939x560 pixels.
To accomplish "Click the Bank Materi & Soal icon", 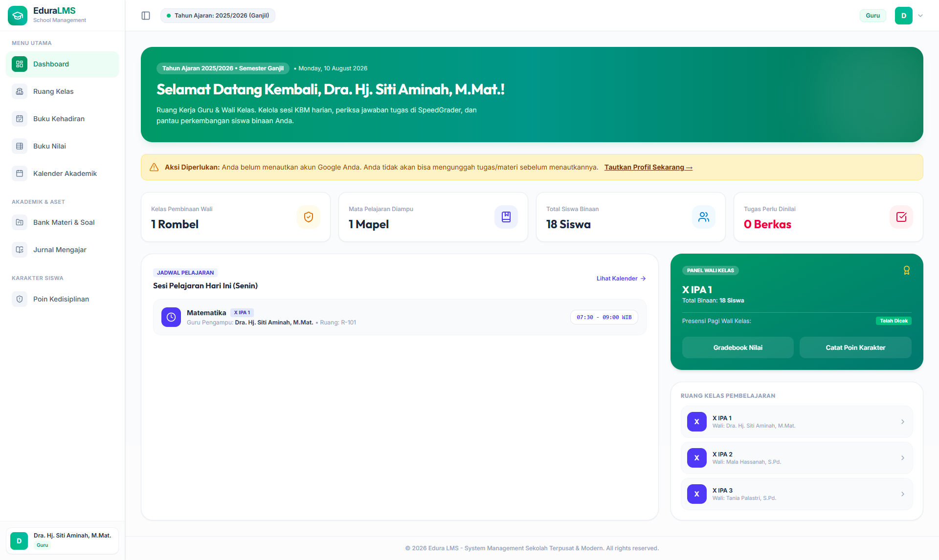I will tap(20, 222).
